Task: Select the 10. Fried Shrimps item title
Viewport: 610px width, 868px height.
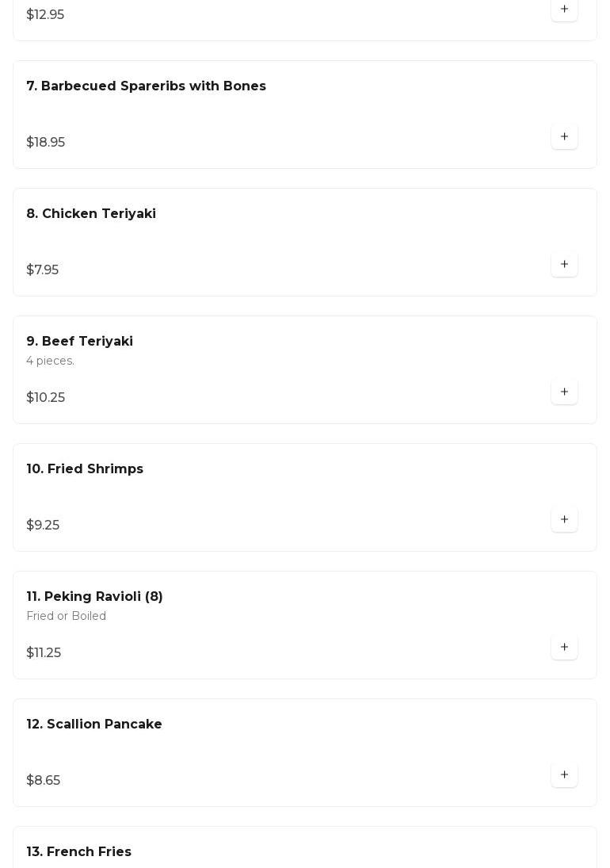Action: pyautogui.click(x=85, y=468)
